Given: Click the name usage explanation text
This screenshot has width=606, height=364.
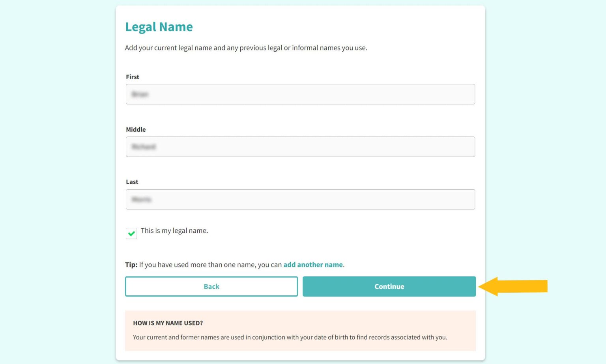Looking at the screenshot, I should (290, 337).
